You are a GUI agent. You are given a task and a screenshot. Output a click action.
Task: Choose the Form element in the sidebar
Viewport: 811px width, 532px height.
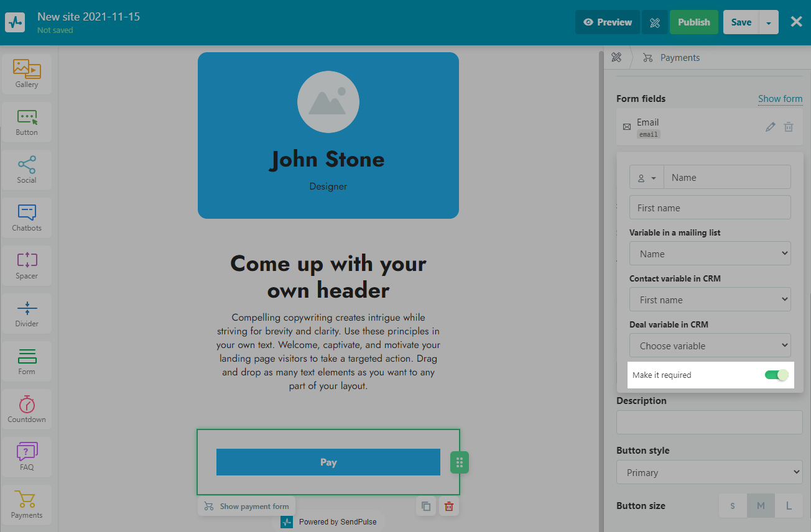point(27,361)
